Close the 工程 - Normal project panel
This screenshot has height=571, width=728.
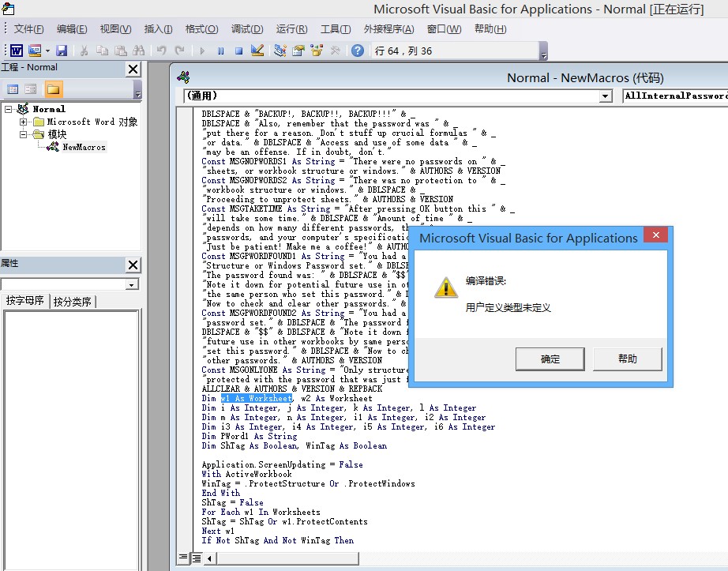coord(133,69)
